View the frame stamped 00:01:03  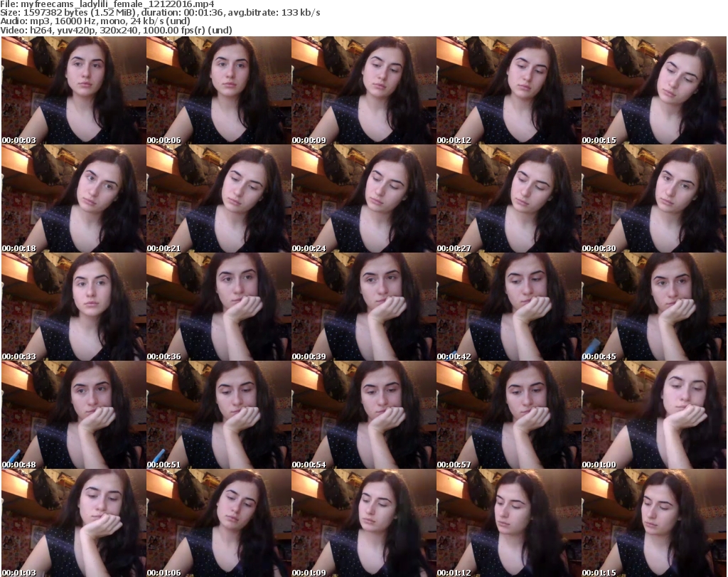pyautogui.click(x=73, y=523)
